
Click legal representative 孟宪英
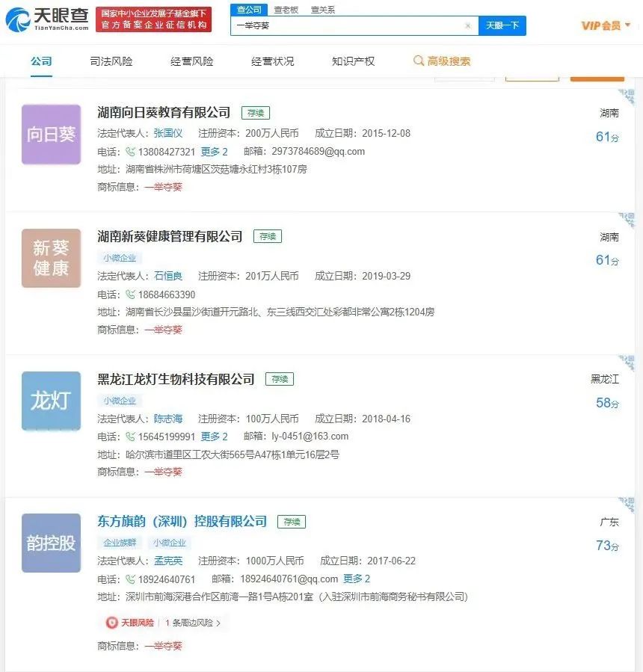coord(168,561)
